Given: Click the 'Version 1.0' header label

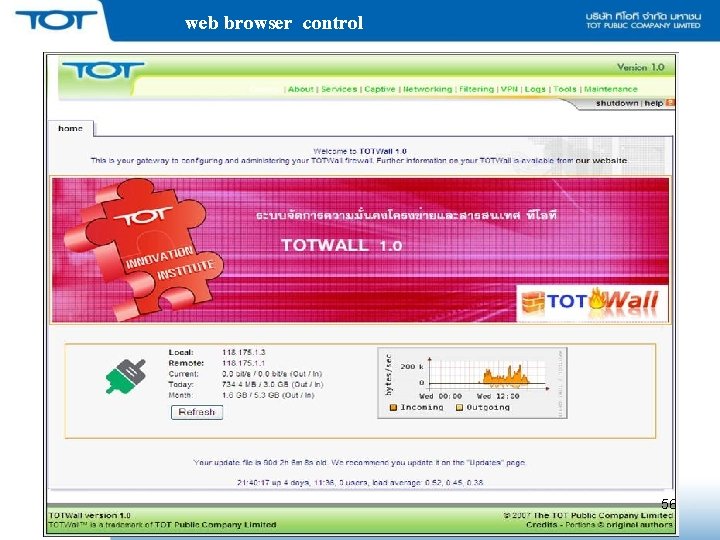Looking at the screenshot, I should 641,67.
